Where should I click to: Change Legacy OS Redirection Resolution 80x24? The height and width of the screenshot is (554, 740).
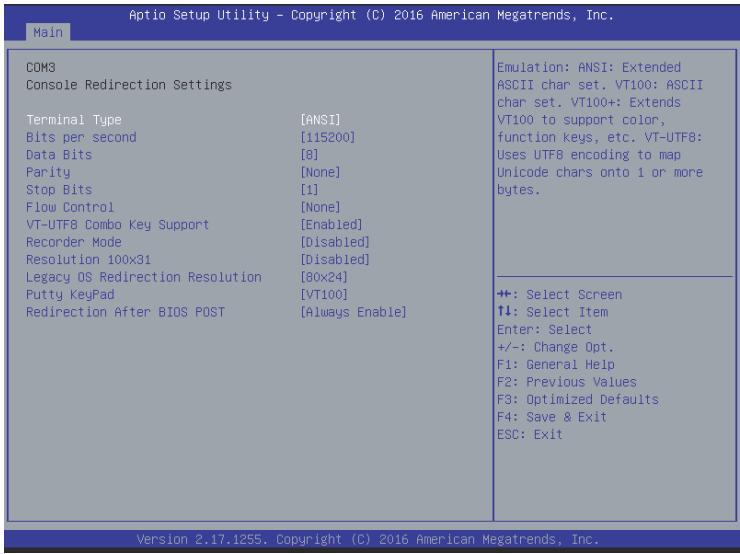(324, 277)
